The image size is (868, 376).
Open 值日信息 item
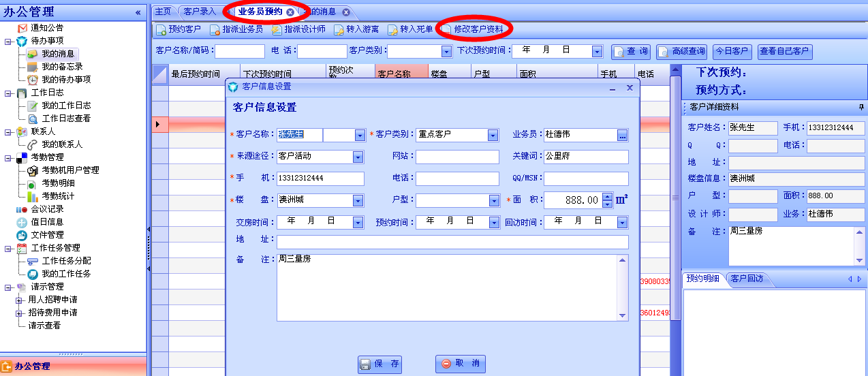[x=46, y=222]
